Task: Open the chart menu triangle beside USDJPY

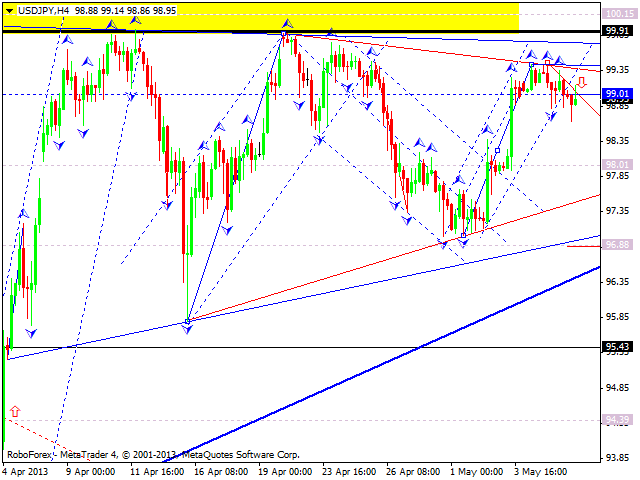Action: point(9,11)
